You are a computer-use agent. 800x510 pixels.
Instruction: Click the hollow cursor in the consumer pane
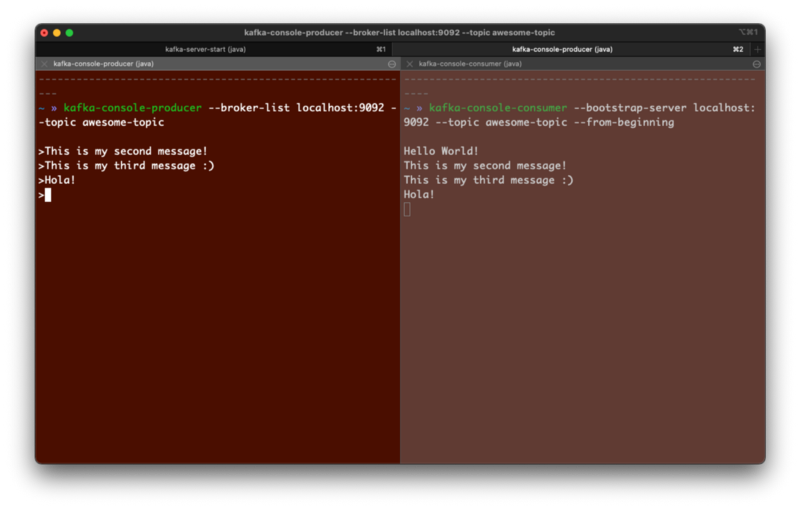[x=407, y=209]
